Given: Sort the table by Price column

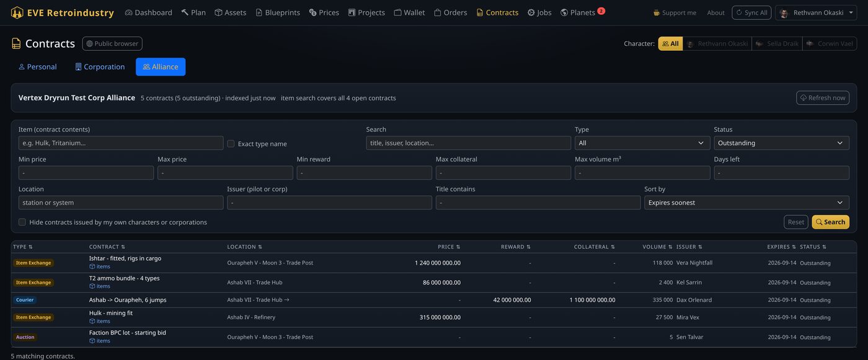Looking at the screenshot, I should (449, 247).
